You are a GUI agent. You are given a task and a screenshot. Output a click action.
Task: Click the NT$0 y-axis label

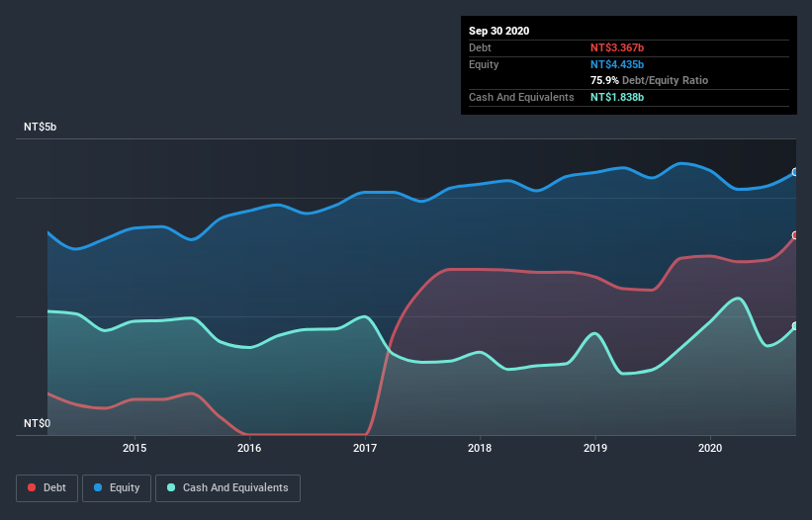click(38, 423)
